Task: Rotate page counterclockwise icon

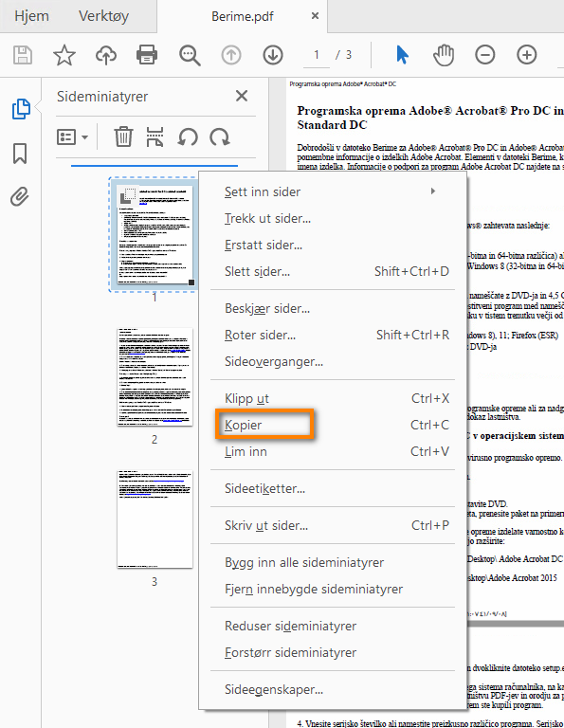Action: pos(188,136)
